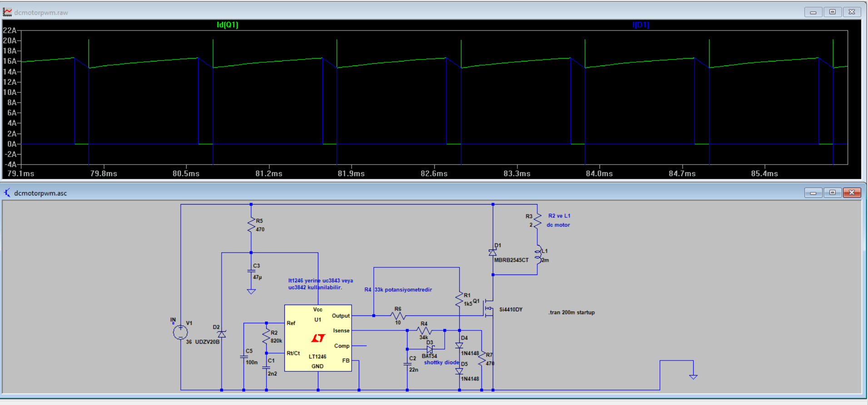
Task: Click the lt1246 yerine uc3843 comment text
Action: tap(320, 284)
